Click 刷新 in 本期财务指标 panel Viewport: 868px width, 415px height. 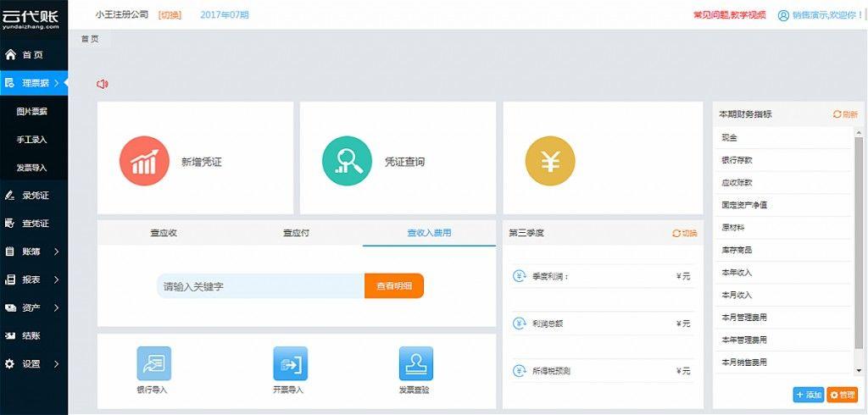click(x=845, y=114)
